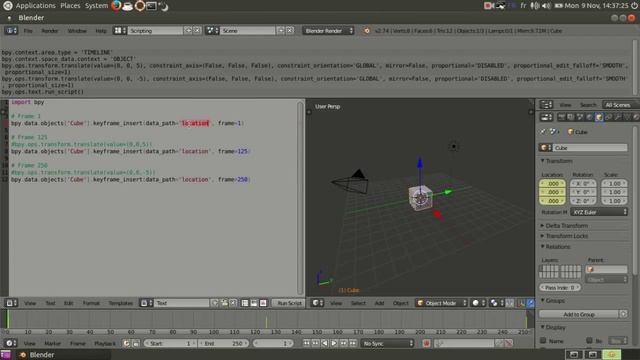Viewport: 640px width, 360px height.
Task: Open the Render properties tab icon
Action: coord(562,118)
